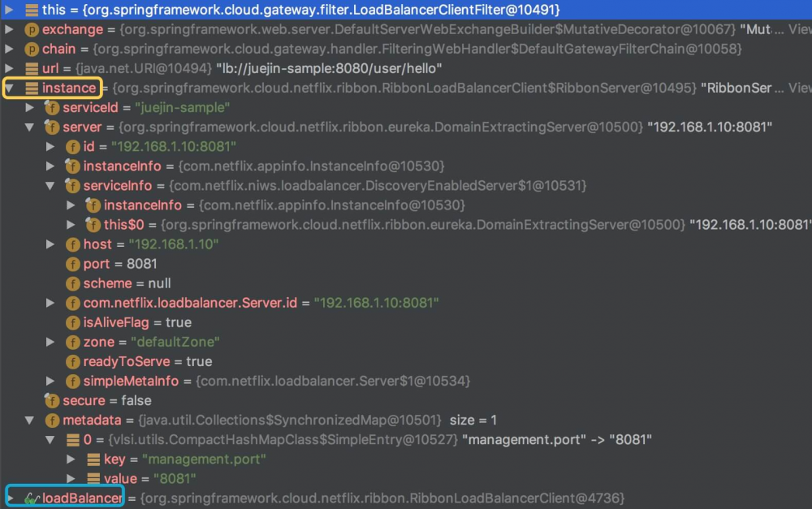Image resolution: width=812 pixels, height=509 pixels.
Task: Select the host value "192.168.1.10"
Action: (174, 244)
